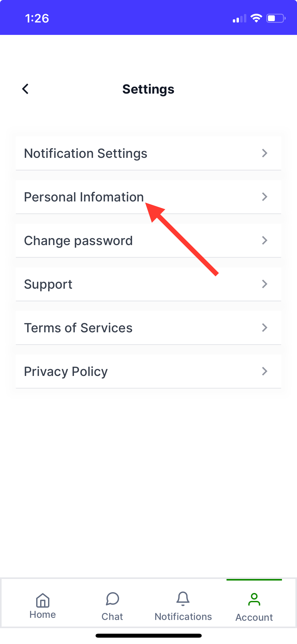This screenshot has height=644, width=297.
Task: Expand the Terms of Services chevron
Action: point(265,328)
